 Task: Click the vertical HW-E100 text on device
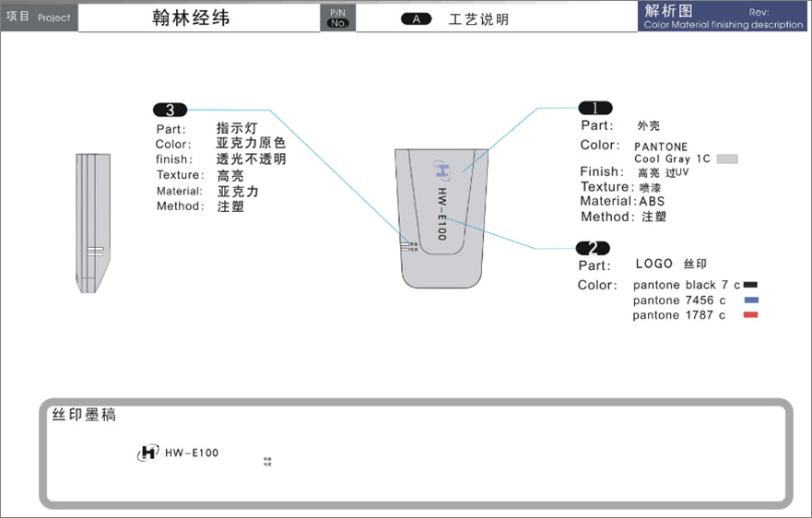[441, 215]
